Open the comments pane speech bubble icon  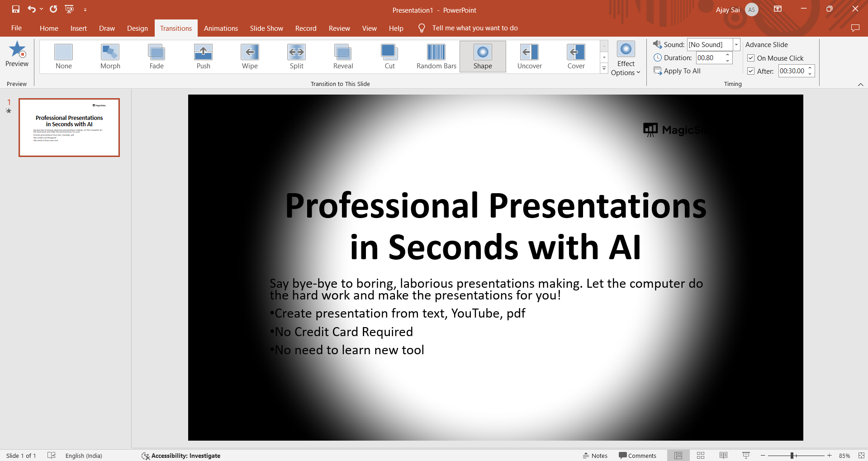coord(855,28)
